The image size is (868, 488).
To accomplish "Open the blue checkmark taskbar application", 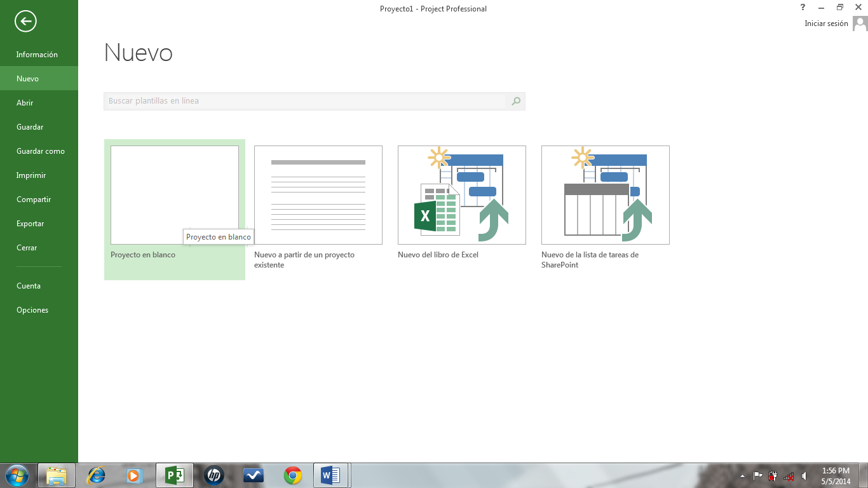I will (254, 475).
